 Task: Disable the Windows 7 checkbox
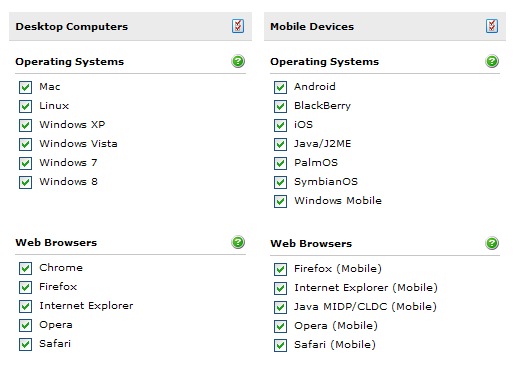pos(25,163)
